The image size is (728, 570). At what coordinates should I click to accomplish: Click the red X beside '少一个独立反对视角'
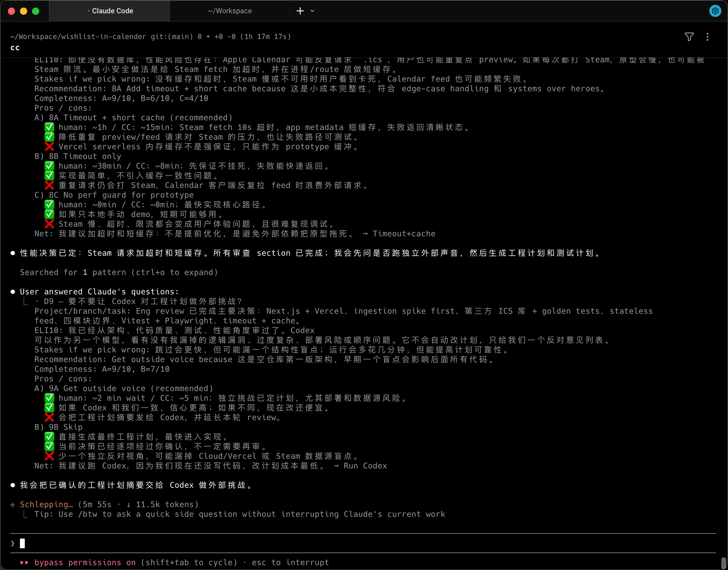pos(49,456)
